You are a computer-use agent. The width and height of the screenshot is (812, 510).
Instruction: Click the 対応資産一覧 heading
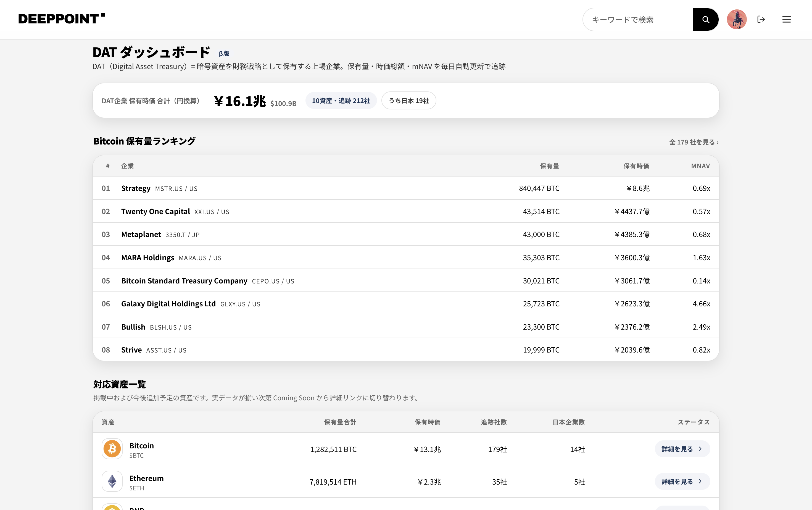coord(120,384)
